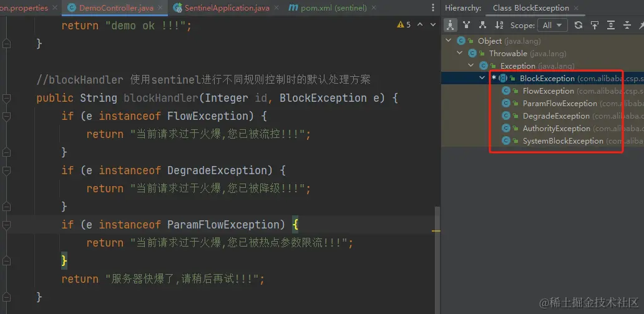This screenshot has width=644, height=314.
Task: Close the .properties editor tab
Action: [x=55, y=8]
